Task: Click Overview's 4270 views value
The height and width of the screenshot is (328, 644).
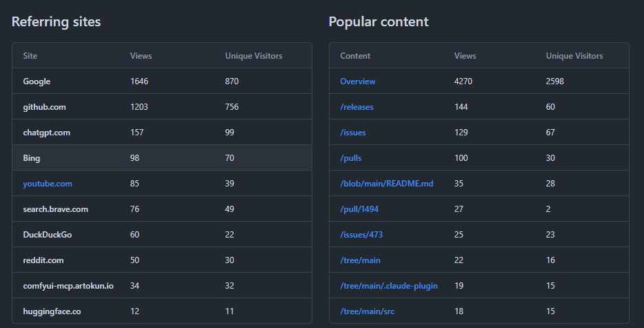Action: coord(463,81)
